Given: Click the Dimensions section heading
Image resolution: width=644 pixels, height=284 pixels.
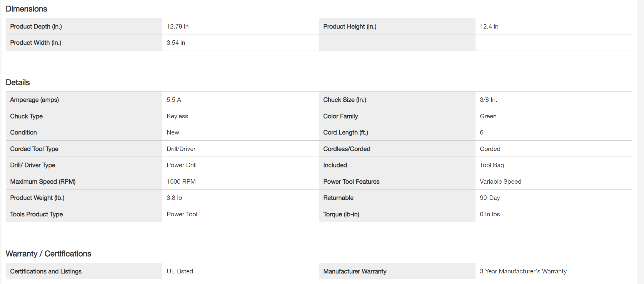Looking at the screenshot, I should point(26,9).
